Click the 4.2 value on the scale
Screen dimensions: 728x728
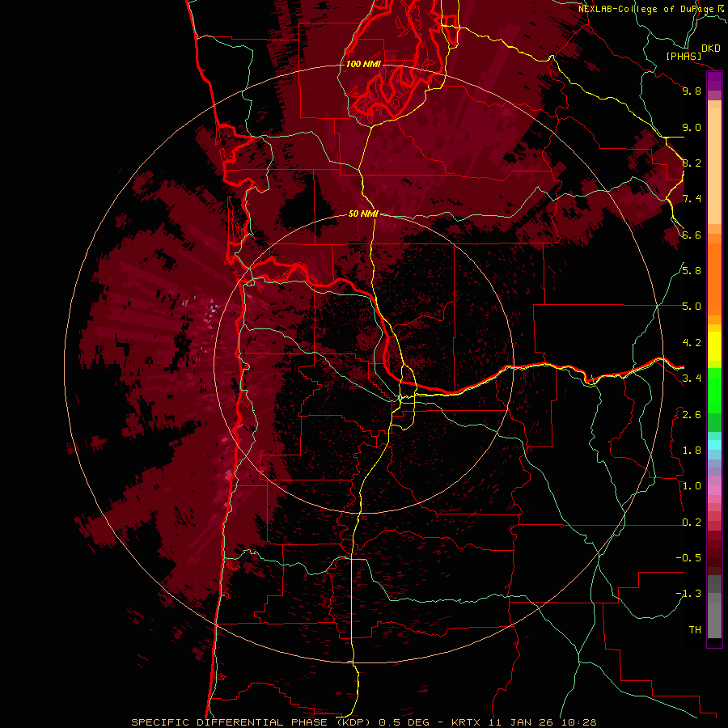(x=692, y=343)
